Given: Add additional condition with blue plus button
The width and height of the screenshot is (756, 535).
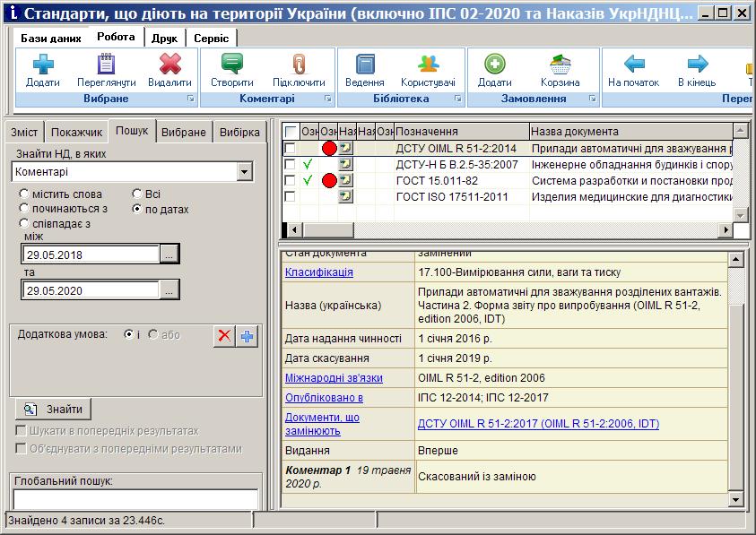Looking at the screenshot, I should [x=247, y=336].
